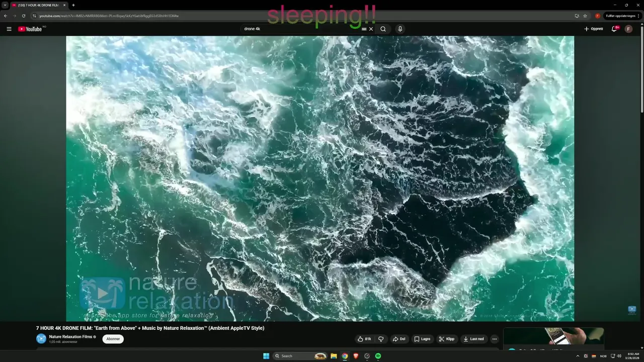Open Spotify from the taskbar
The image size is (644, 362).
pos(378,356)
